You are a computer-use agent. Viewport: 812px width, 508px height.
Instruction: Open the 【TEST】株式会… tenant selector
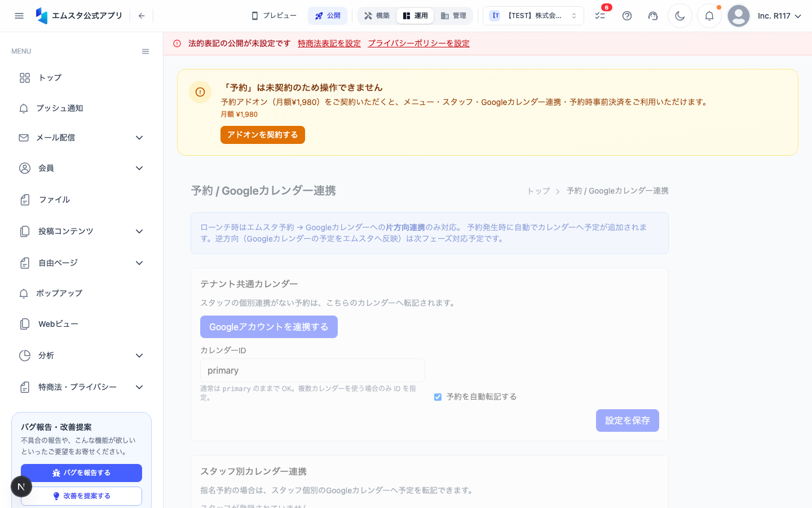533,16
